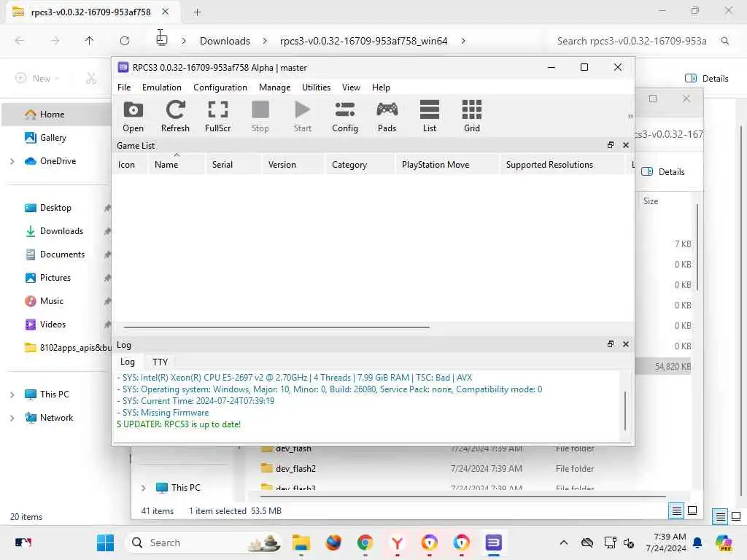Click the Windows Start button
The width and height of the screenshot is (747, 560).
105,542
